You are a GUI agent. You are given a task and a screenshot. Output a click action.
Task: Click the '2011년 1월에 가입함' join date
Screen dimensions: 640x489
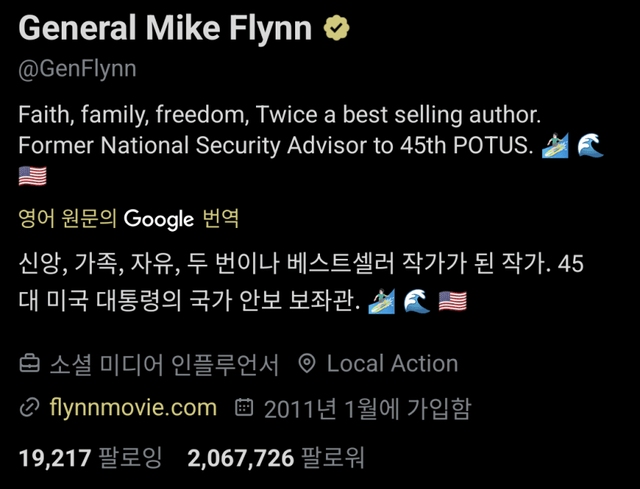click(x=366, y=408)
